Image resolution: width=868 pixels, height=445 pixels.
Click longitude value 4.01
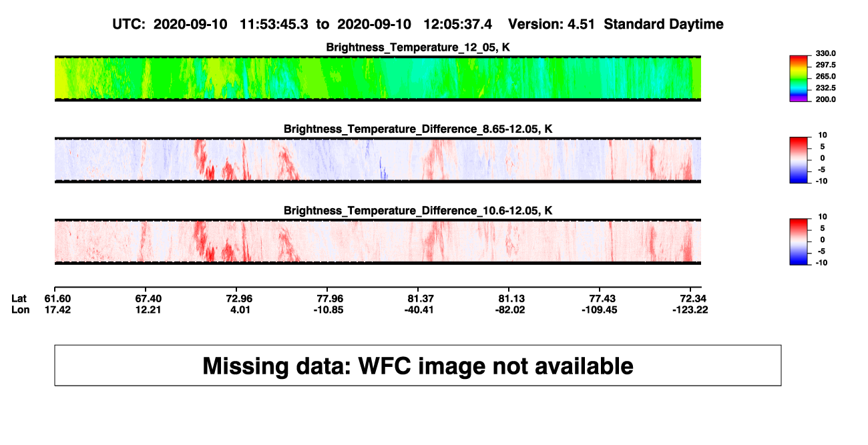click(x=240, y=310)
